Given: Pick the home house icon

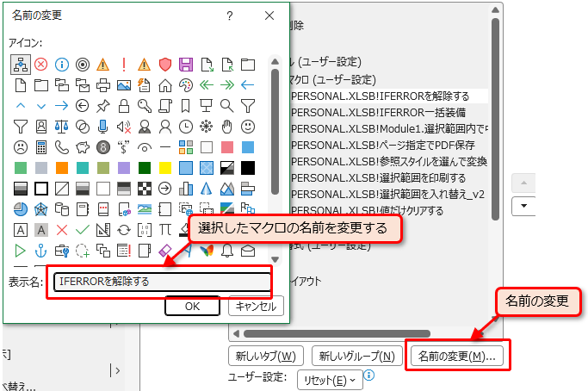Looking at the screenshot, I should (164, 84).
